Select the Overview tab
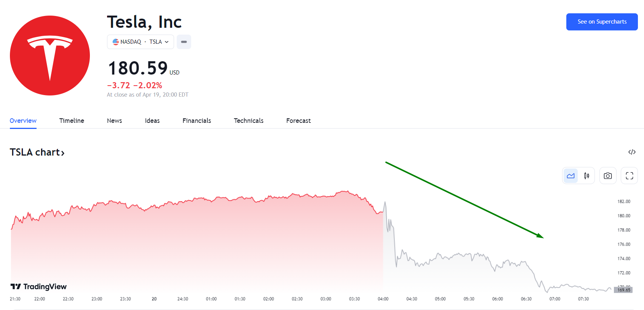Viewport: 644px width, 310px height. (23, 121)
